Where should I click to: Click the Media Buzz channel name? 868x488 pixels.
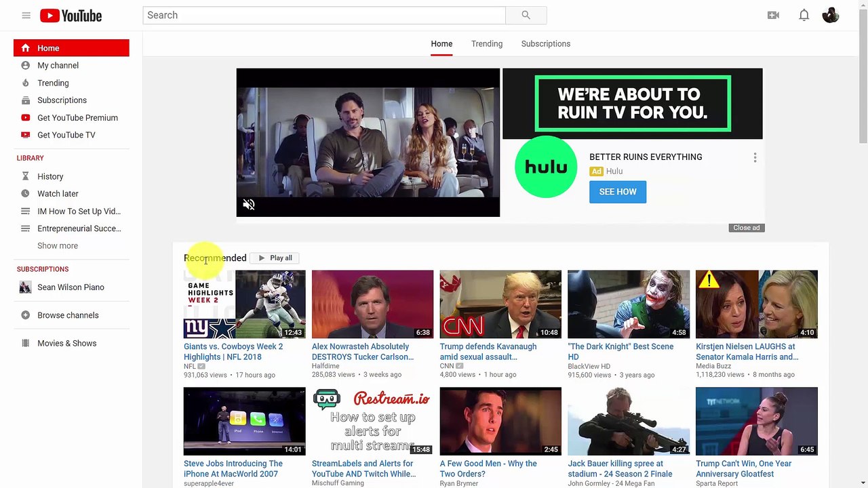(713, 366)
